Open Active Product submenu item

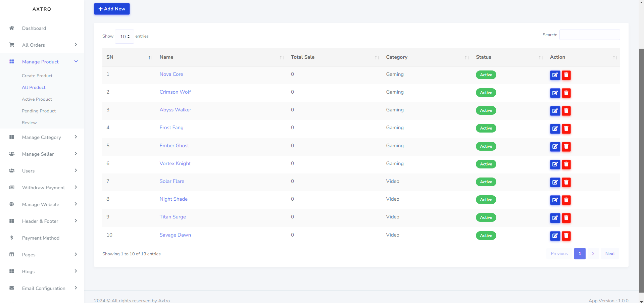click(37, 99)
